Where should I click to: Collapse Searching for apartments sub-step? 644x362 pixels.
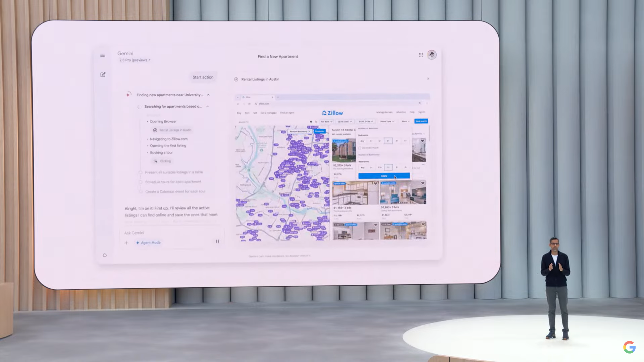[x=207, y=107]
